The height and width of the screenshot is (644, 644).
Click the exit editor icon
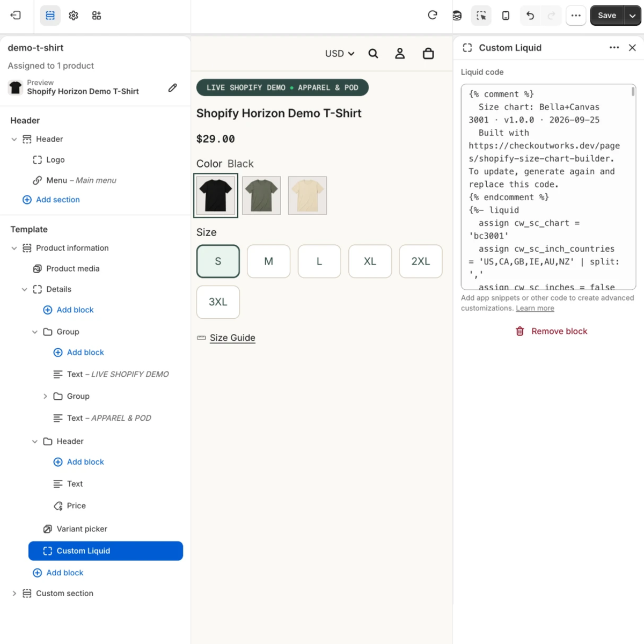(16, 16)
